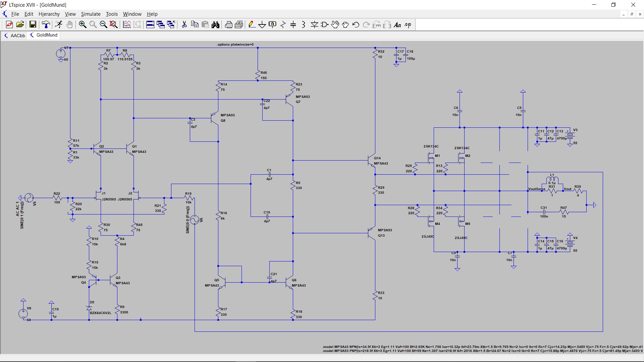This screenshot has height=362, width=644.
Task: Click the Redo arrow icon
Action: click(366, 24)
